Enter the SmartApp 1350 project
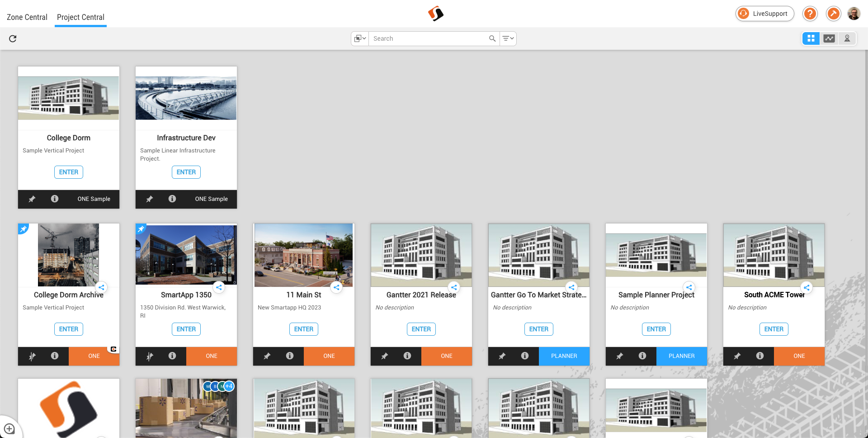The height and width of the screenshot is (438, 868). pyautogui.click(x=186, y=329)
